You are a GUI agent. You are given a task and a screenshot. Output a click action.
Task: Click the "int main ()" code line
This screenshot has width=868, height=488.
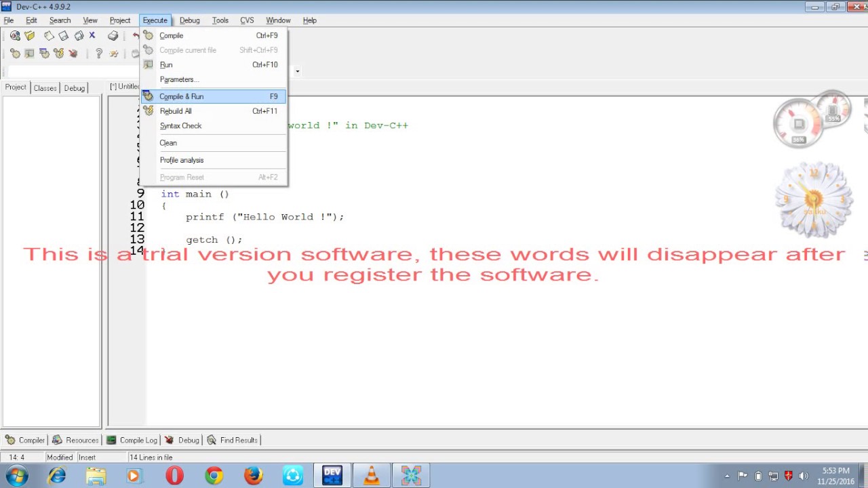[195, 194]
